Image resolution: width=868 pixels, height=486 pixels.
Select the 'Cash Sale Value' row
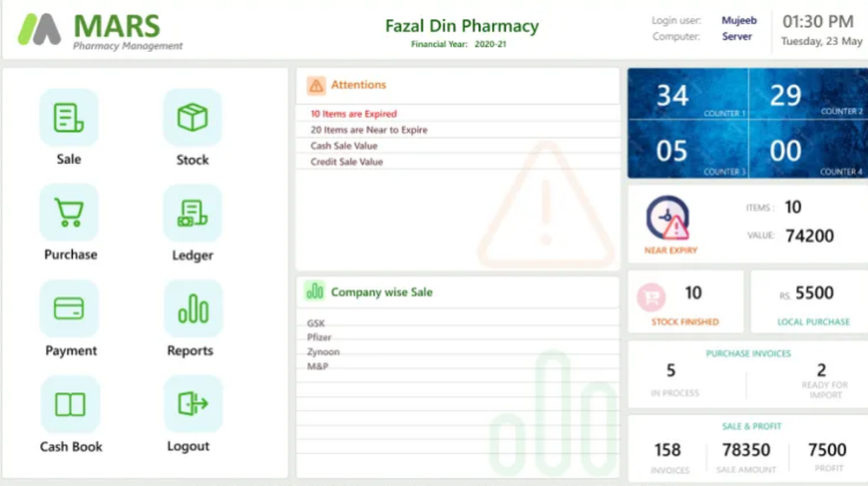pyautogui.click(x=457, y=146)
